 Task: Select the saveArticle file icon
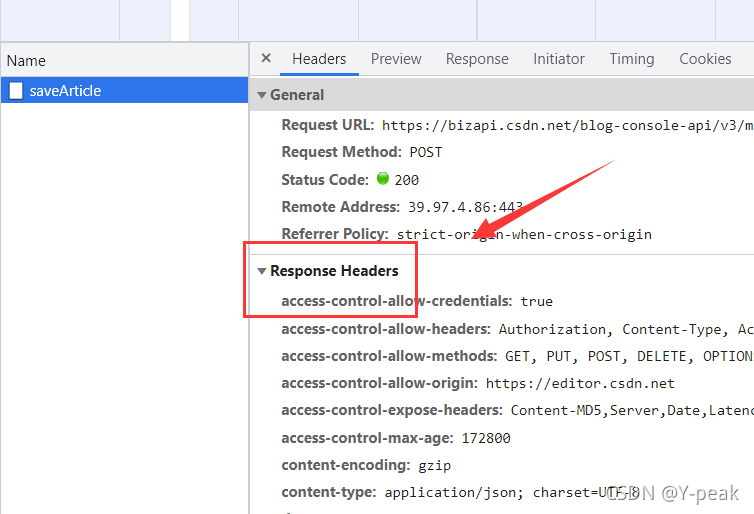coord(16,91)
